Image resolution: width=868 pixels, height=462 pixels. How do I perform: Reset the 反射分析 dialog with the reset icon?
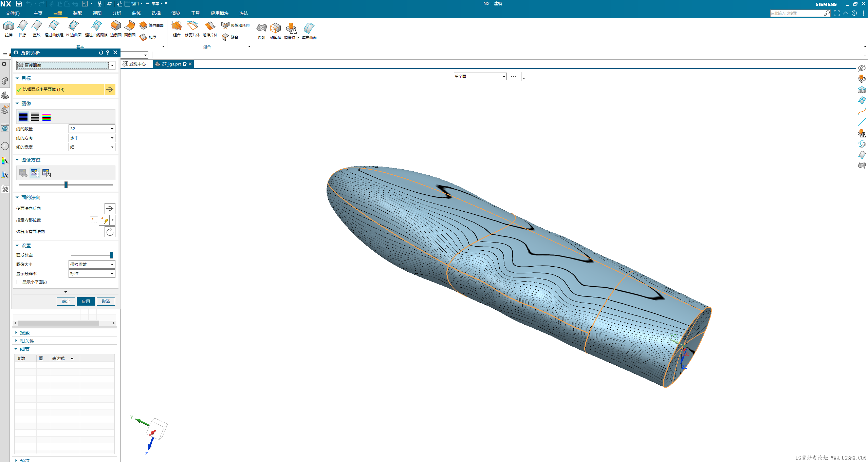point(101,53)
